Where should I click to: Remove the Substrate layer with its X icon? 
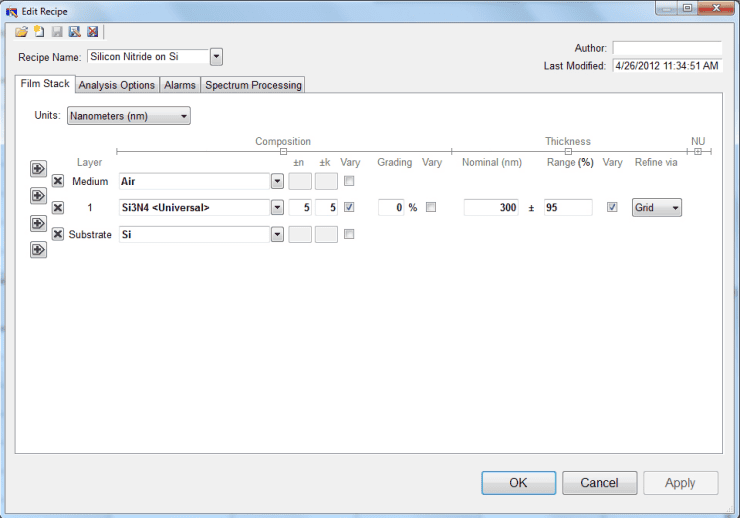pos(58,234)
